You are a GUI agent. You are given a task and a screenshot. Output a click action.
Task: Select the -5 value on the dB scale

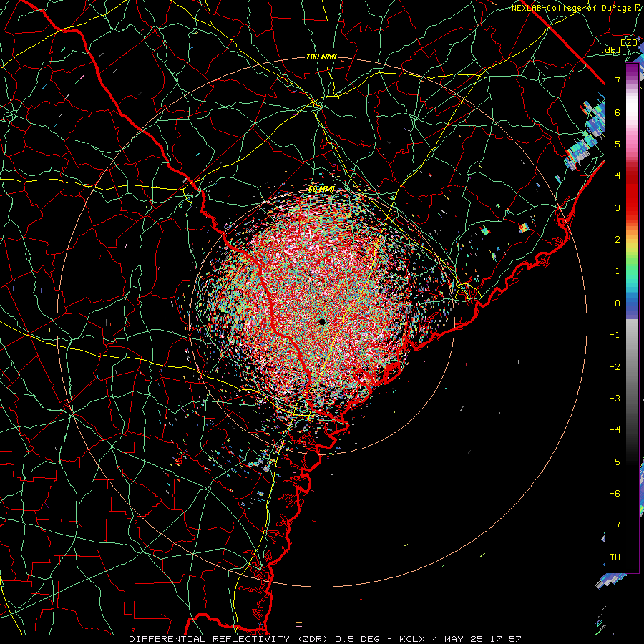point(615,462)
